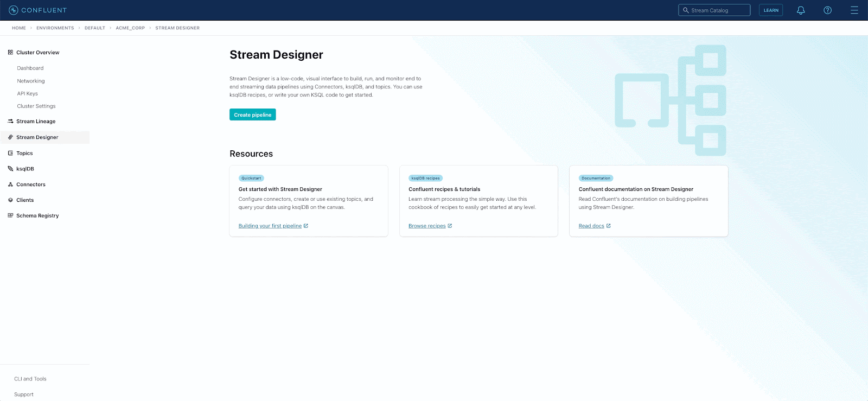Image resolution: width=868 pixels, height=401 pixels.
Task: Open Building your first pipeline link
Action: [x=270, y=226]
